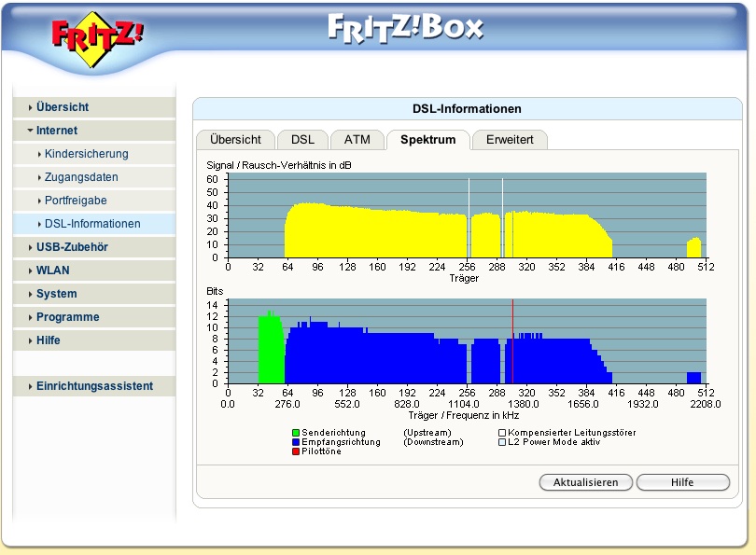Click the red pilot tone marker line
The height and width of the screenshot is (555, 756).
(512, 341)
